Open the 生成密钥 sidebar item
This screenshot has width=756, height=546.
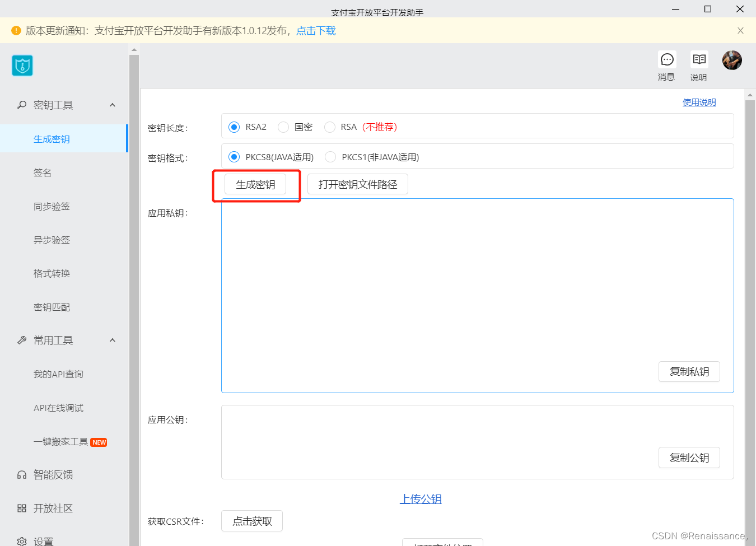click(64, 139)
